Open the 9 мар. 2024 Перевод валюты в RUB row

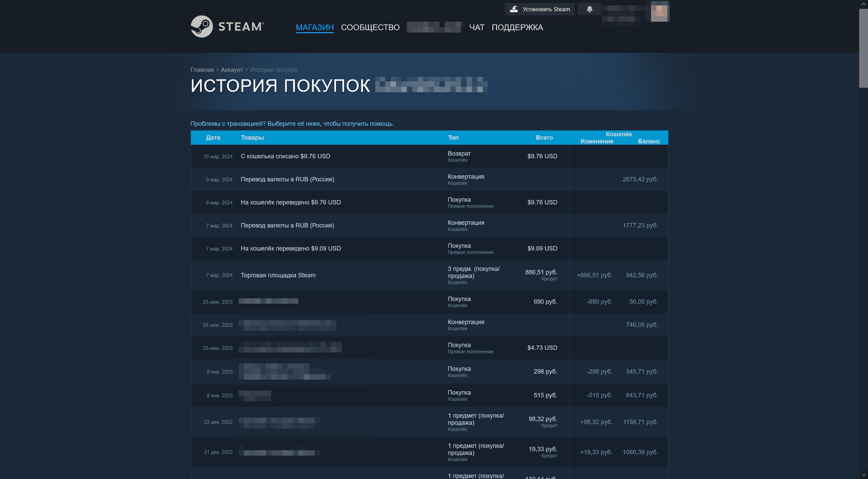pyautogui.click(x=429, y=179)
